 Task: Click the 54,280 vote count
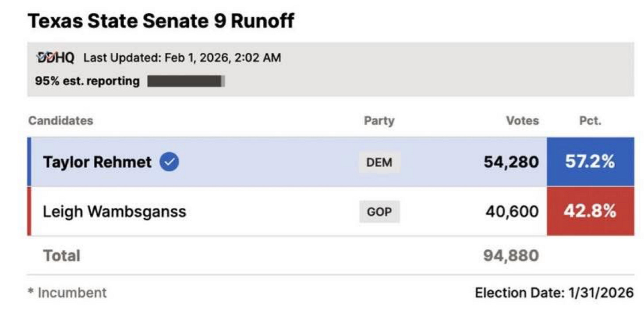pos(511,162)
